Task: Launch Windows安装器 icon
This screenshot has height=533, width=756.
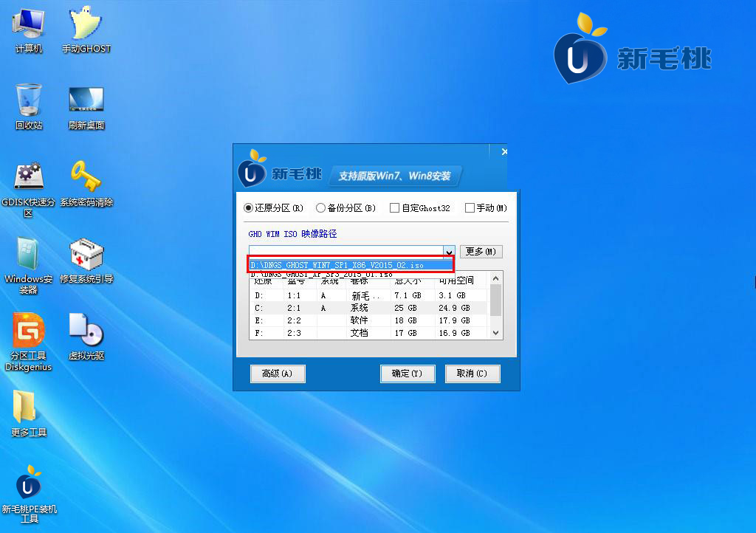Action: tap(29, 255)
